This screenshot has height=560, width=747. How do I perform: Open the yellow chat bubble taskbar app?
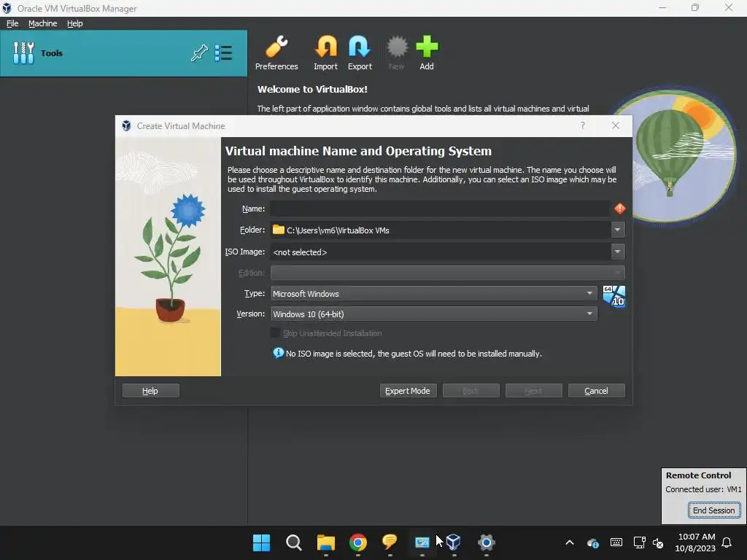coord(390,542)
